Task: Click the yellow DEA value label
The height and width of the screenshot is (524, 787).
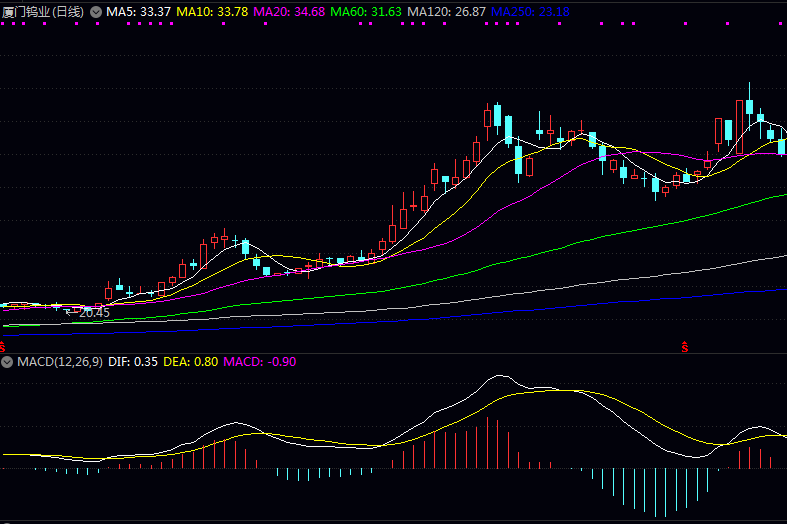Action: [x=190, y=361]
